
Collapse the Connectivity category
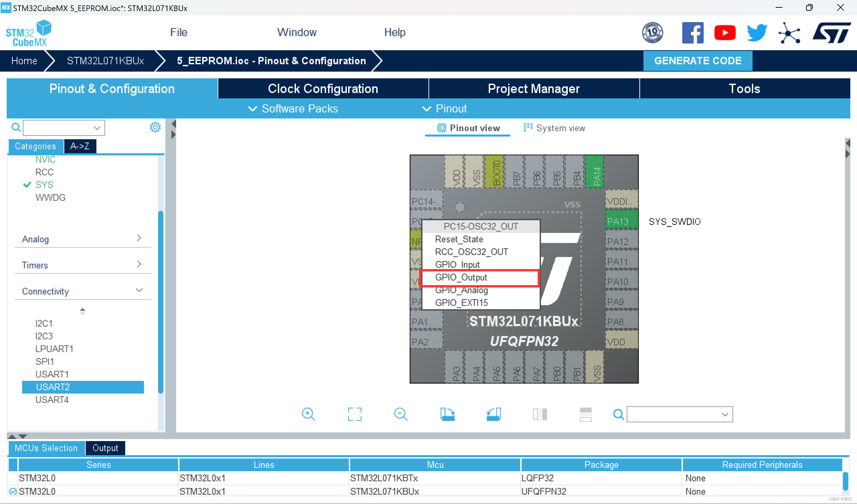pos(83,291)
